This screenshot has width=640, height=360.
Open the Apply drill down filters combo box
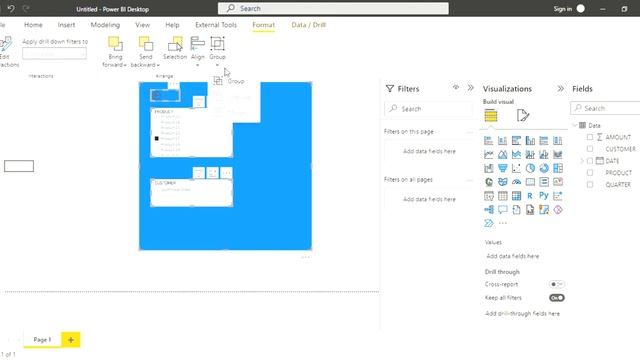[x=54, y=54]
